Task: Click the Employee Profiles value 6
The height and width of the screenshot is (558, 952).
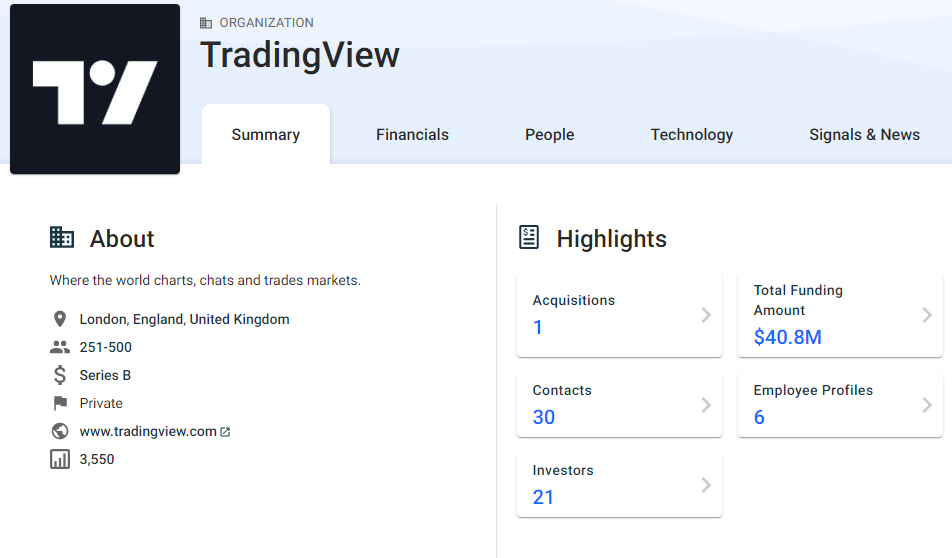Action: click(759, 417)
